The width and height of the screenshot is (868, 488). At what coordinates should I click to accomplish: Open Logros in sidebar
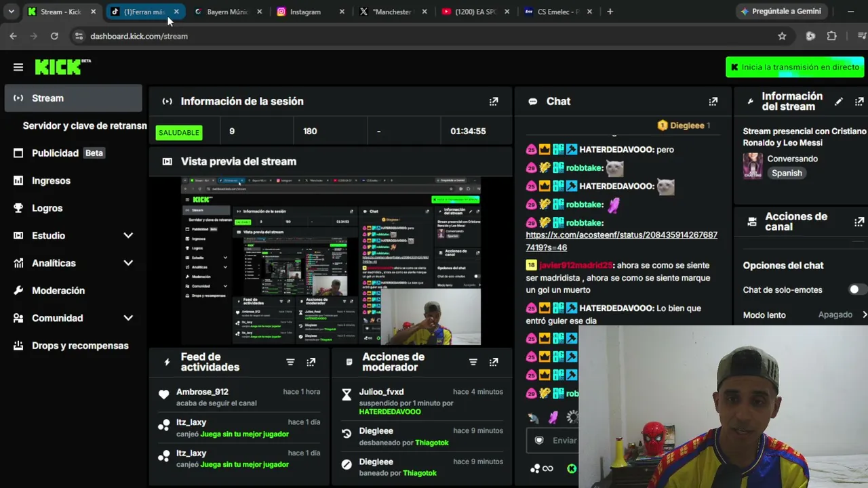coord(73,208)
